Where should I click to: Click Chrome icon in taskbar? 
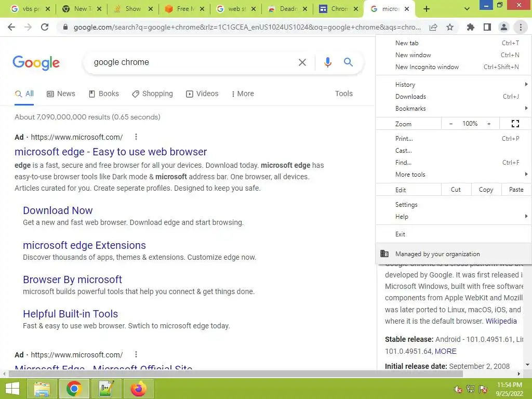[74, 389]
